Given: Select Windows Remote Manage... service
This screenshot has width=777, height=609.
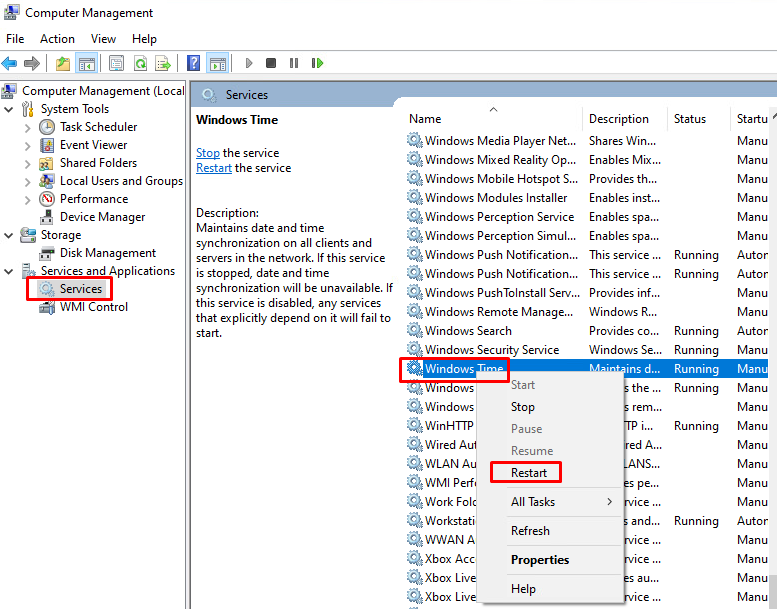Looking at the screenshot, I should [x=587, y=312].
